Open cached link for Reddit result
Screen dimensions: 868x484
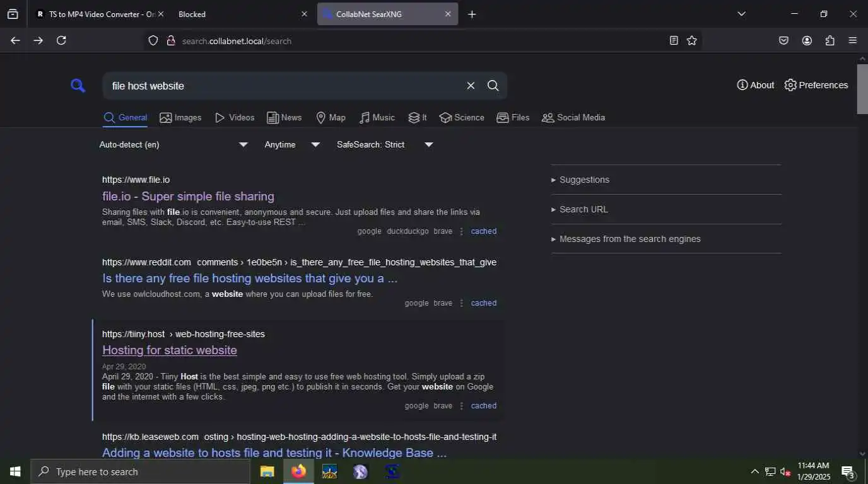[484, 303]
